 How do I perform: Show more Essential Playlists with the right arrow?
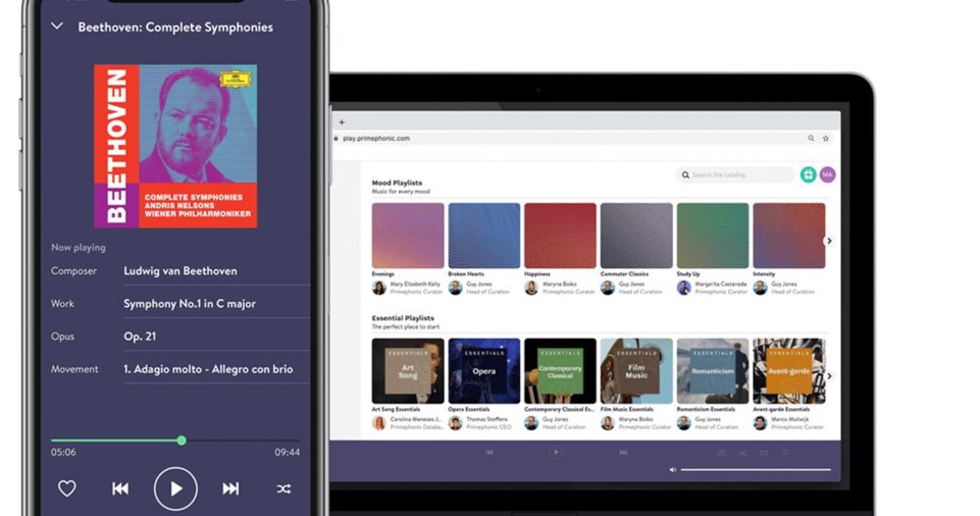point(829,375)
